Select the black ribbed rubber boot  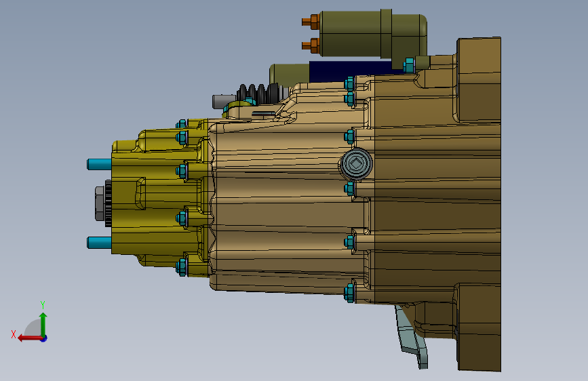click(259, 94)
